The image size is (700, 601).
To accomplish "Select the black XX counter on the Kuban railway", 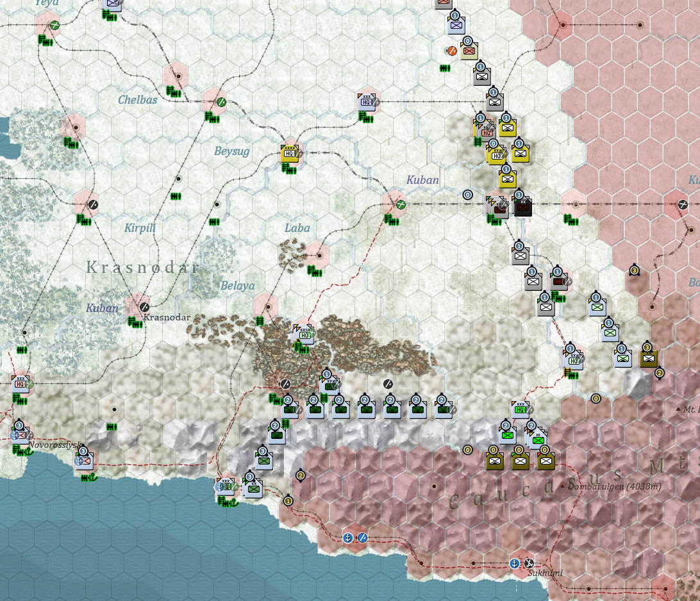I will (x=523, y=207).
